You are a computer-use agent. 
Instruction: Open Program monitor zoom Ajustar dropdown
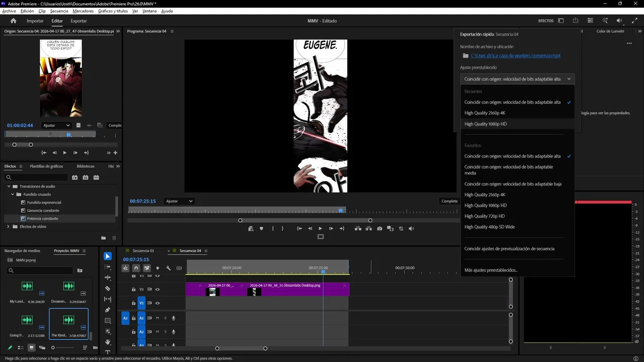(180, 201)
